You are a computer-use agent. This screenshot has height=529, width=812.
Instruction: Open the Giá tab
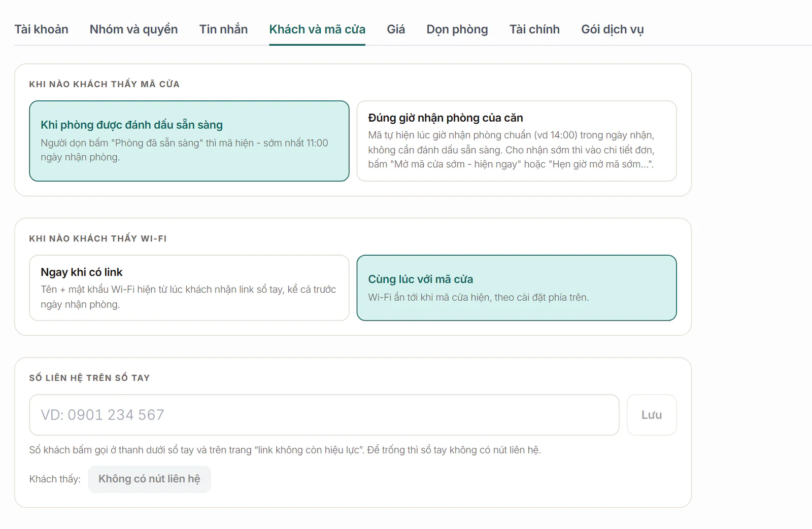[x=396, y=29]
